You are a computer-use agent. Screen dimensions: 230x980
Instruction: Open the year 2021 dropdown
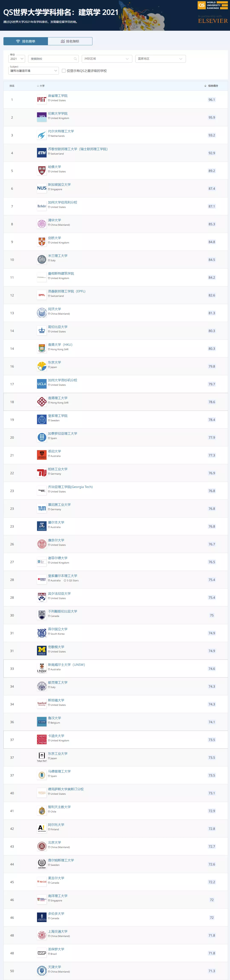point(17,59)
